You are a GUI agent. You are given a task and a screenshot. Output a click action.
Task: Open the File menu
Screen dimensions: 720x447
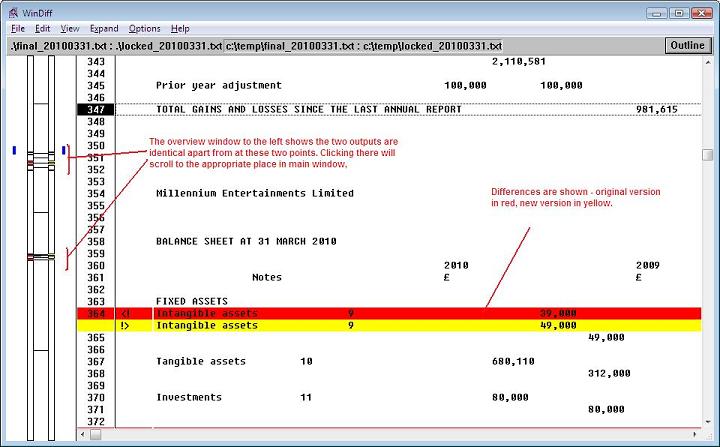pos(18,28)
